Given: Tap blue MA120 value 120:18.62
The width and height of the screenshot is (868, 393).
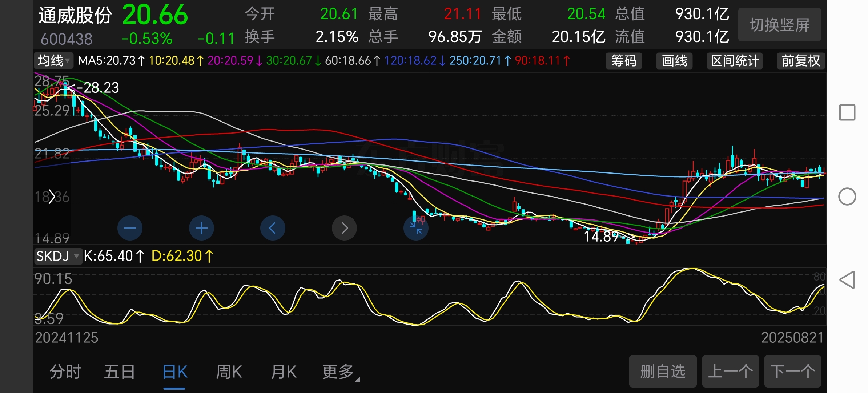Looking at the screenshot, I should (415, 60).
